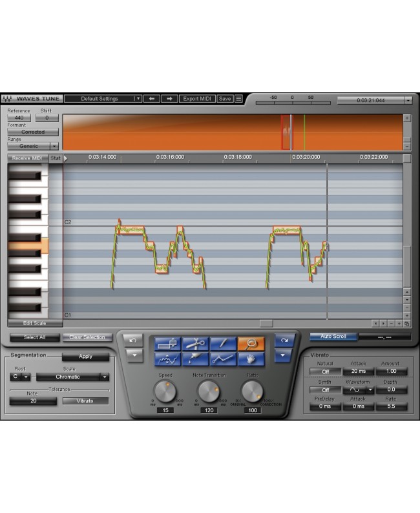Click the Redo arrow button
The image size is (420, 513).
pyautogui.click(x=284, y=340)
